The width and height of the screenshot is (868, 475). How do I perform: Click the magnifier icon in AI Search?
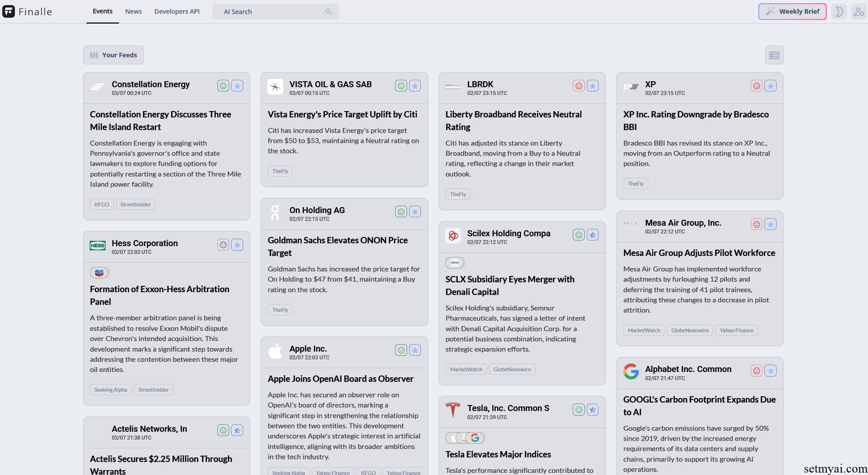pos(328,12)
